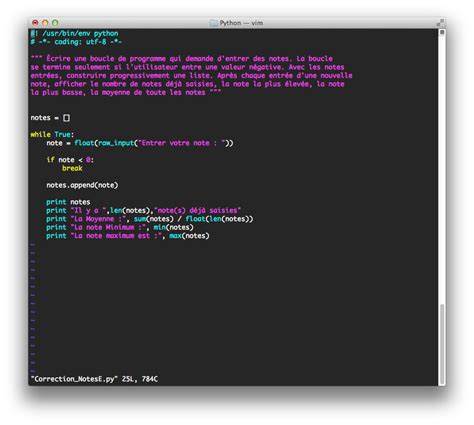
Task: Click the fullscreen arrows icon in title bar
Action: point(440,23)
